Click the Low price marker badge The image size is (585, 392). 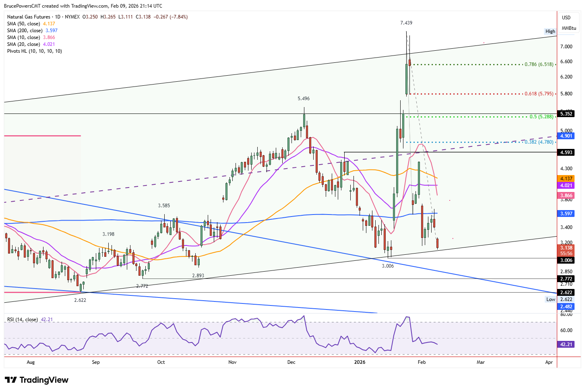550,299
